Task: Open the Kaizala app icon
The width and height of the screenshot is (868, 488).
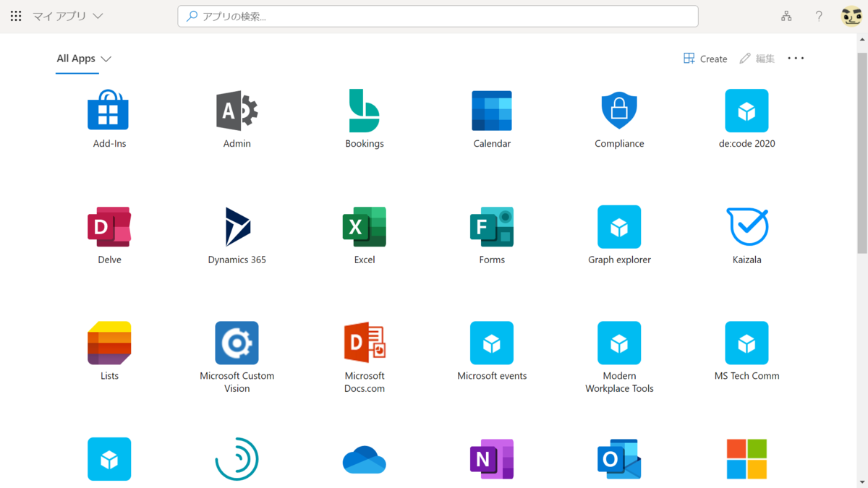Action: point(746,226)
